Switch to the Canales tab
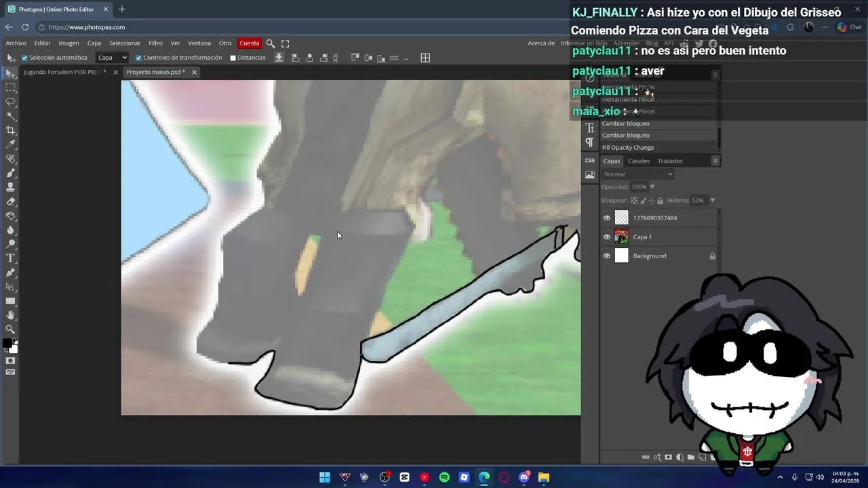Image resolution: width=868 pixels, height=488 pixels. coord(639,161)
